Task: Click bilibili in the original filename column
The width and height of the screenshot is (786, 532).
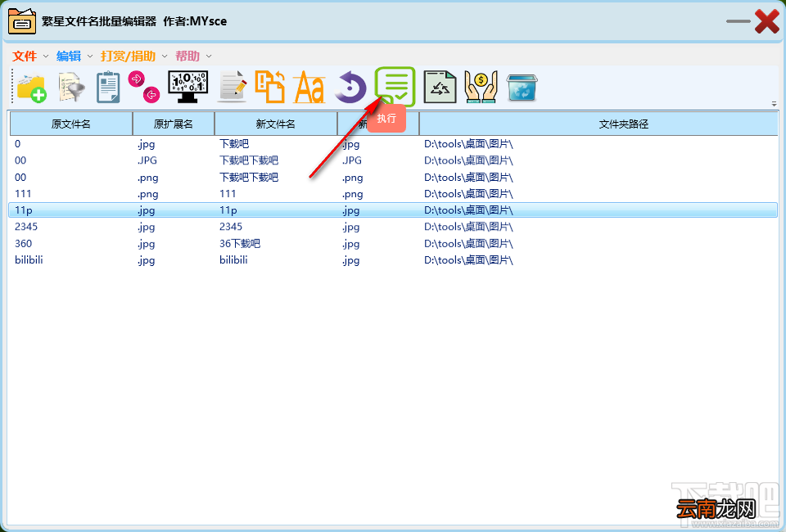Action: pyautogui.click(x=29, y=260)
